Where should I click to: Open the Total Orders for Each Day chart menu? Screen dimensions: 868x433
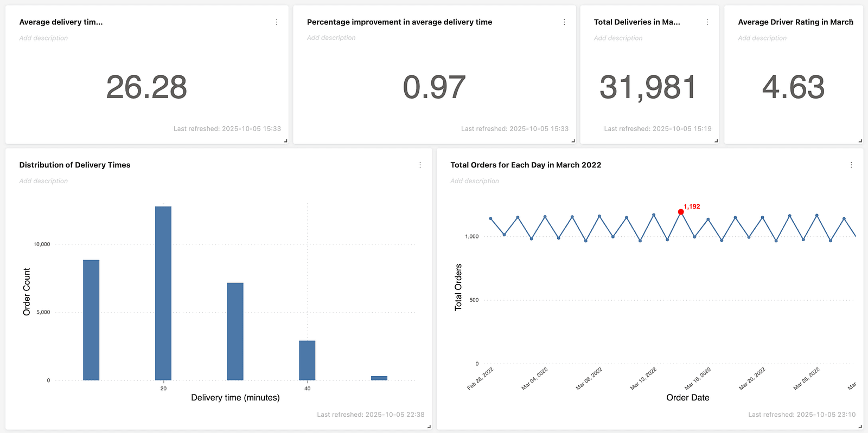(851, 165)
